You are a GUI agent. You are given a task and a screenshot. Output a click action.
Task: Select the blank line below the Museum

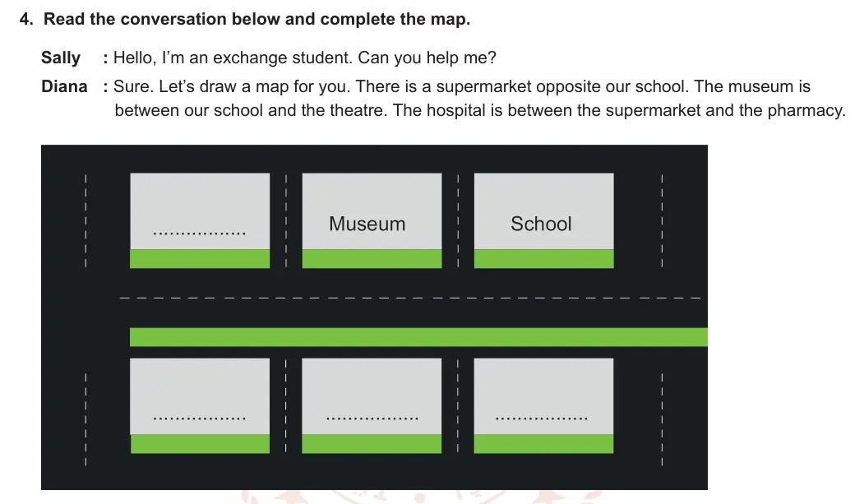[372, 418]
